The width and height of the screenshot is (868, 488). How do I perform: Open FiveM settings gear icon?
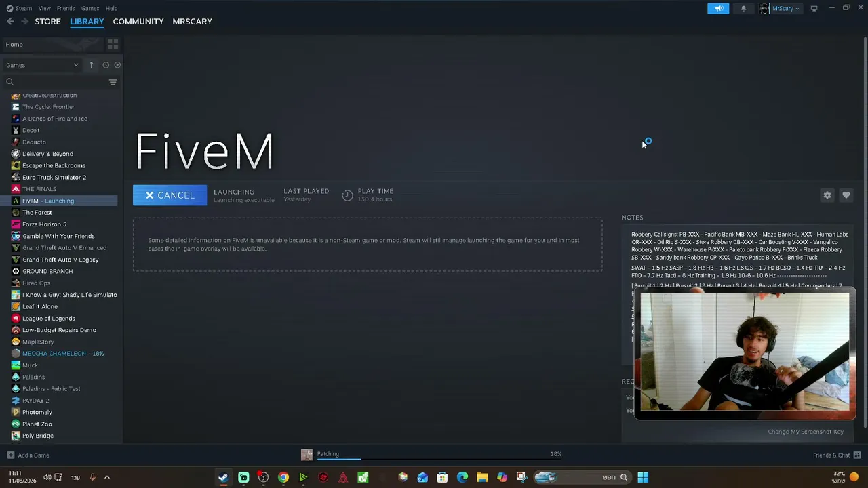click(x=827, y=195)
